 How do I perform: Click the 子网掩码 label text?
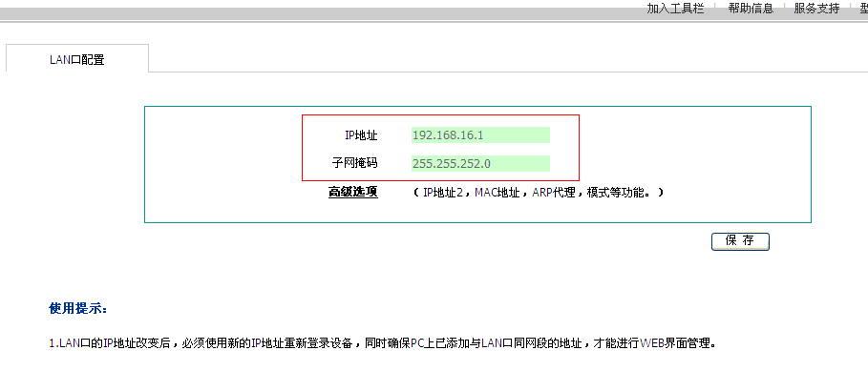tap(354, 163)
